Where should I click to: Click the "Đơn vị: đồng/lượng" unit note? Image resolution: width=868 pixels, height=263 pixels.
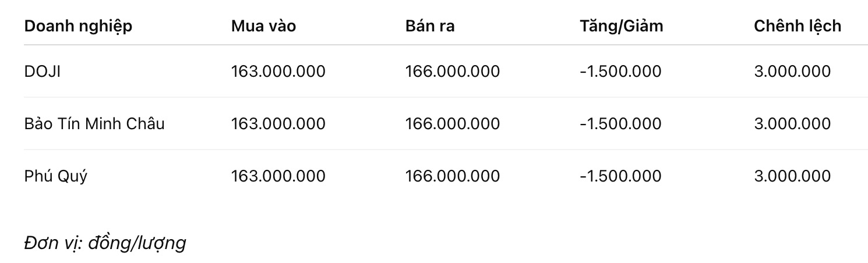[x=105, y=243]
